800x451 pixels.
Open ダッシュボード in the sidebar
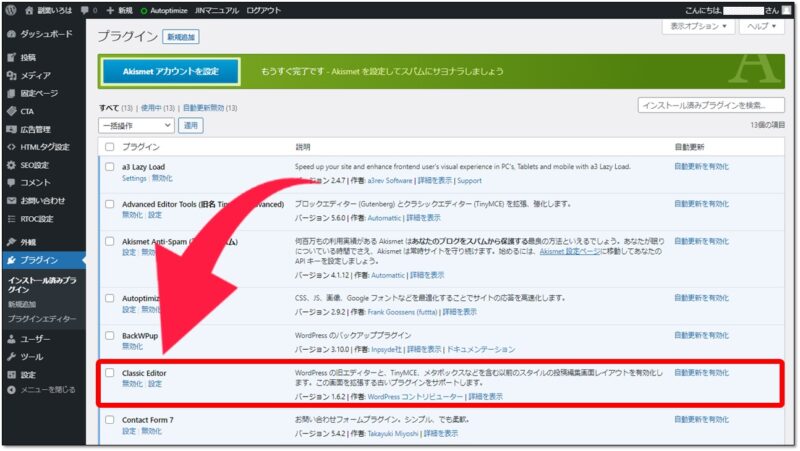(40, 34)
